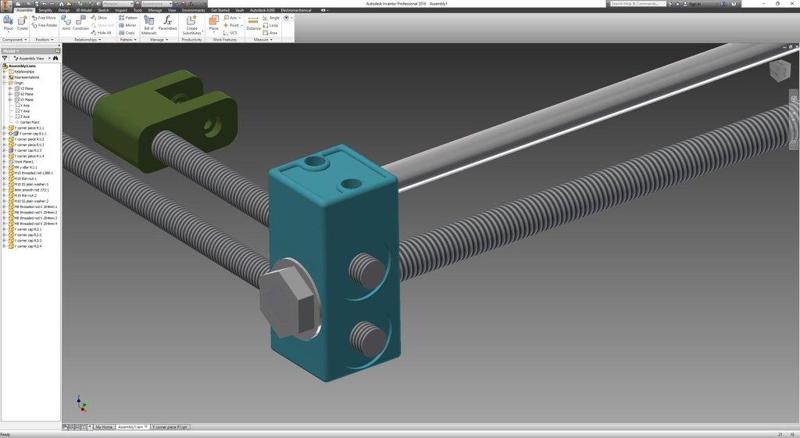800x438 pixels.
Task: Click the browser filter funnel icon
Action: tap(5, 58)
